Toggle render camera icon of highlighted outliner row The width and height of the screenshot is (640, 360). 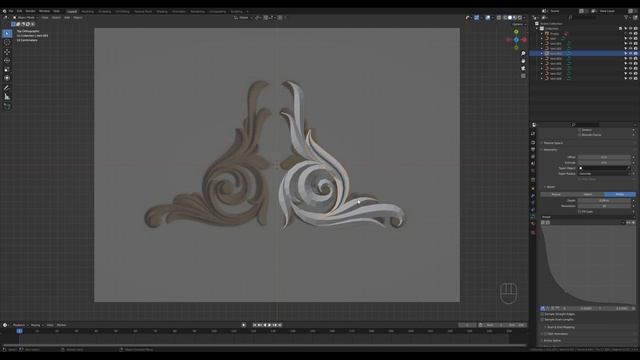point(636,53)
